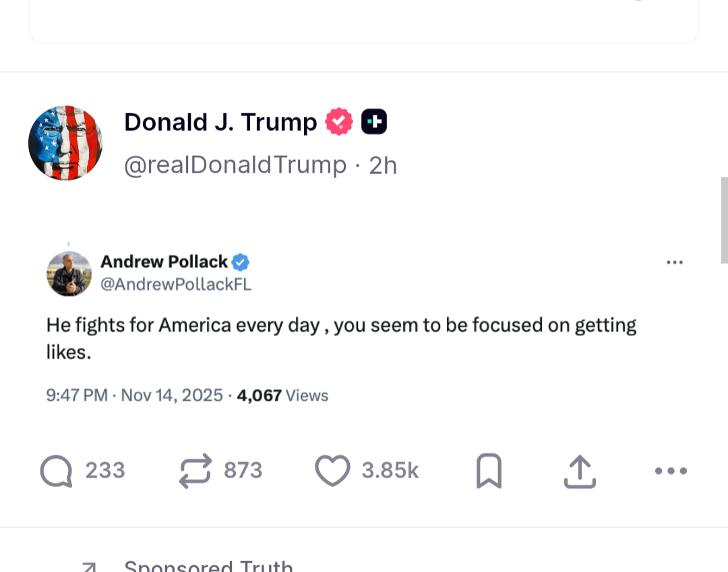Click the 2h post timestamp
Viewport: 728px width, 572px height.
[x=383, y=165]
